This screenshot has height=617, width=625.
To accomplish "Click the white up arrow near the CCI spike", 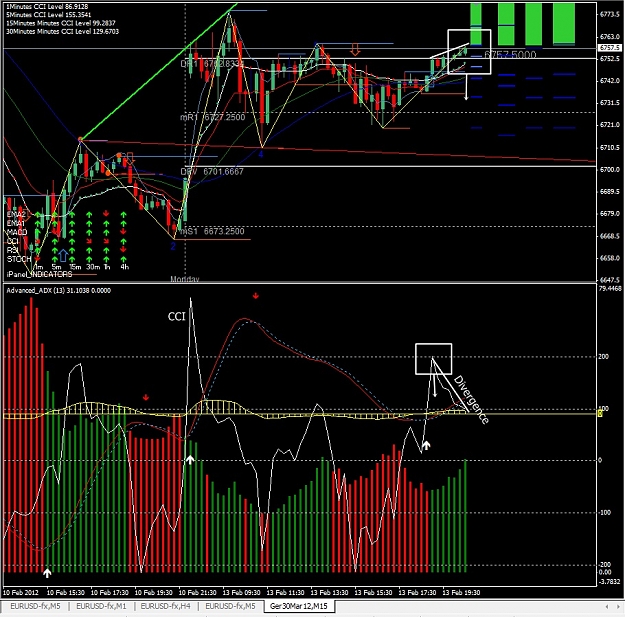I will 190,460.
